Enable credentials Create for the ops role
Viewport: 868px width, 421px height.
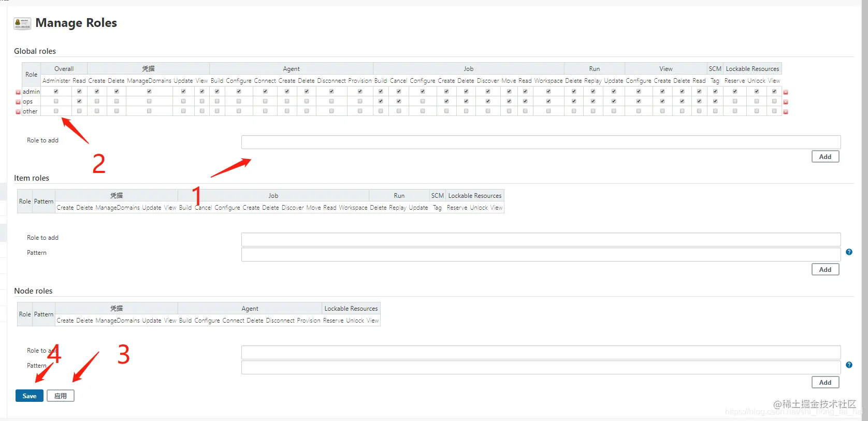pos(97,101)
